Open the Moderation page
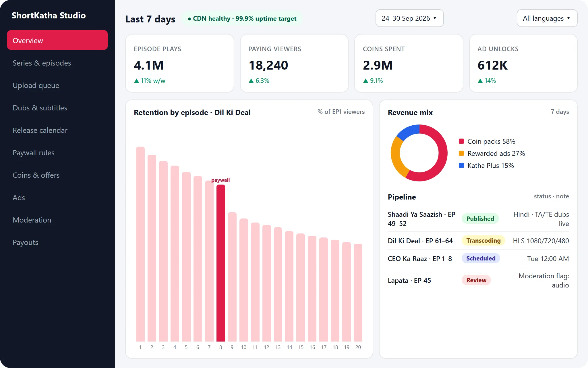 [x=57, y=220]
